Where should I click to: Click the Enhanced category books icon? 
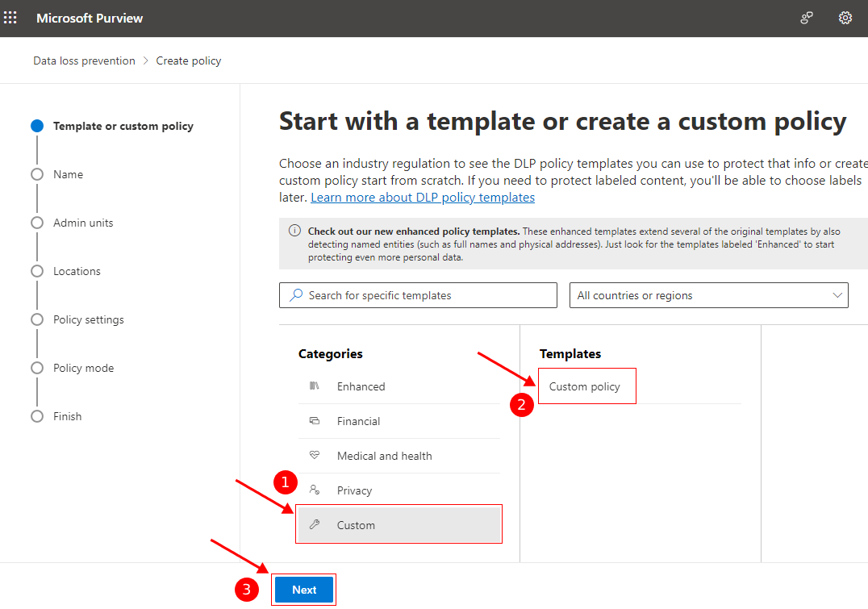[315, 386]
